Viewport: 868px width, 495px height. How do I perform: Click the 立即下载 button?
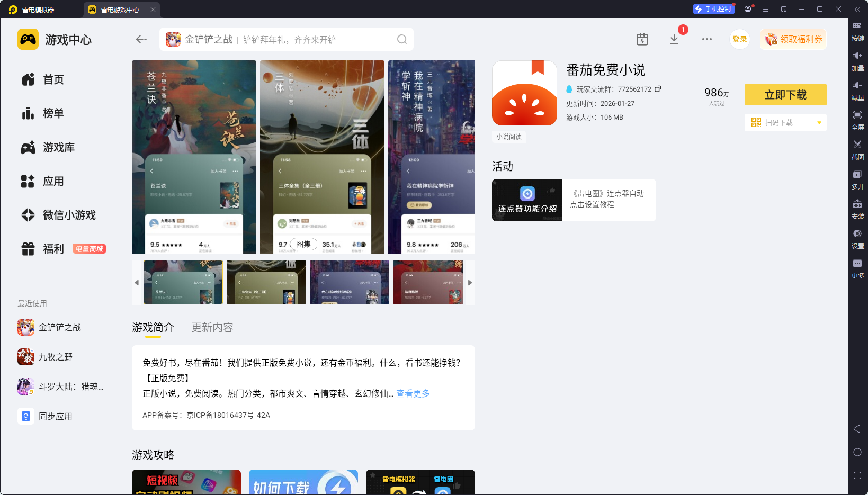coord(785,95)
